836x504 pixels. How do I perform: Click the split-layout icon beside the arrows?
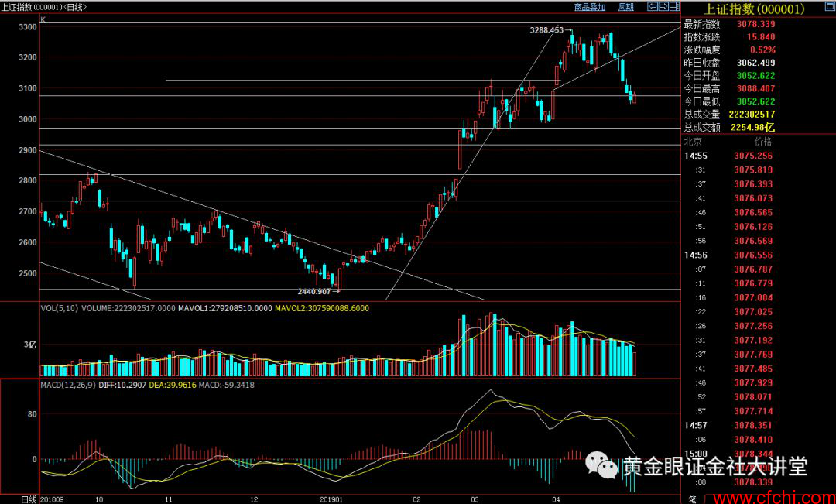(x=674, y=7)
